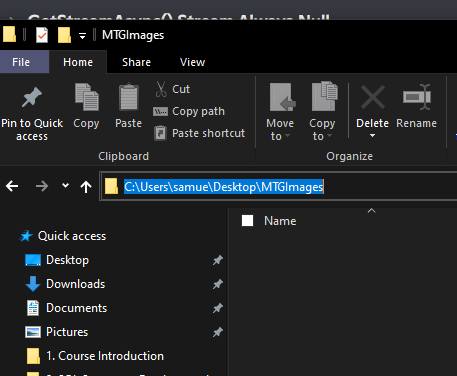Screen dimensions: 457x376
Task: Click pin icon beside Desktop
Action: pyautogui.click(x=218, y=260)
